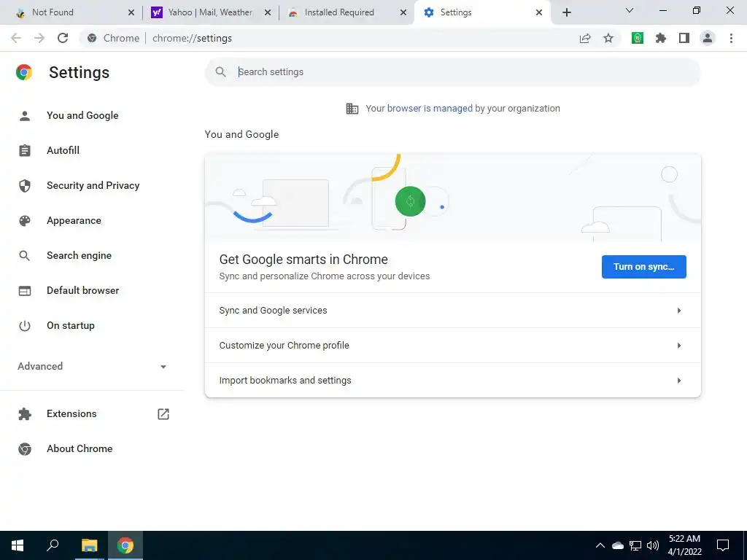Screen dimensions: 747x560
Task: Open the taskbar clock and date
Action: [684, 545]
